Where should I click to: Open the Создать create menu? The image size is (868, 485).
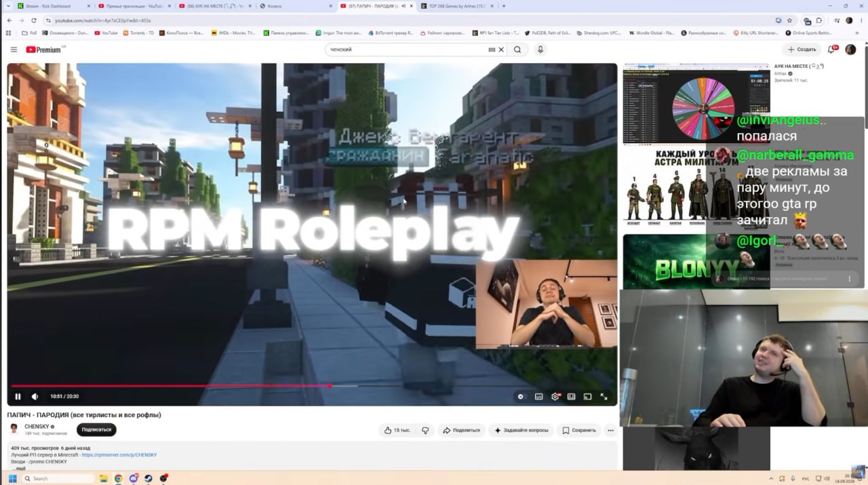[x=802, y=50]
